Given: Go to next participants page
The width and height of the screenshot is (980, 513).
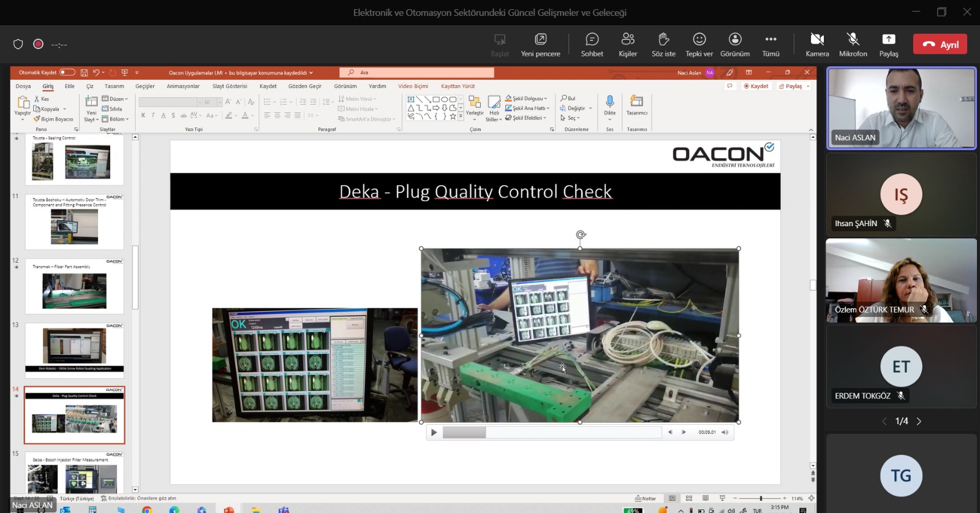Looking at the screenshot, I should click(919, 421).
